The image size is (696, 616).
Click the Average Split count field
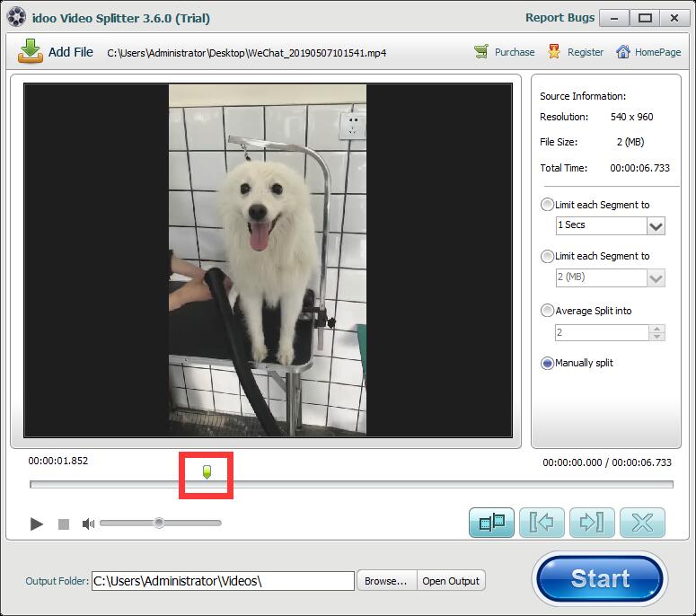coord(602,332)
